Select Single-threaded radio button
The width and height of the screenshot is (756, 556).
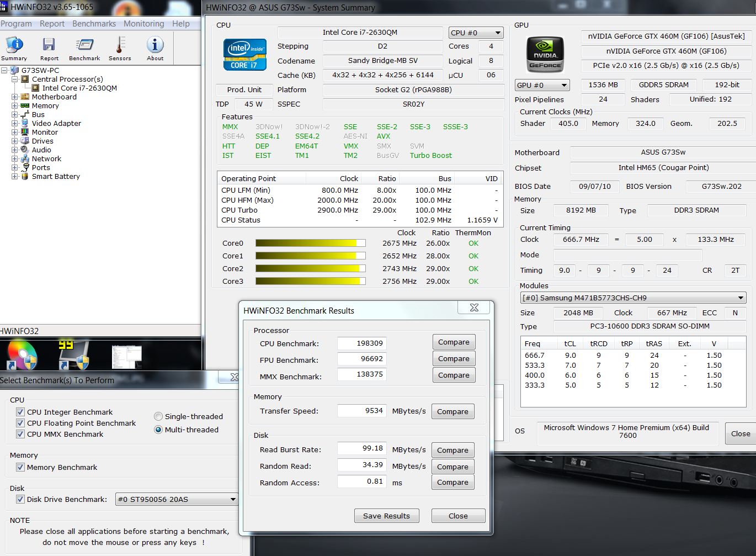[x=158, y=416]
